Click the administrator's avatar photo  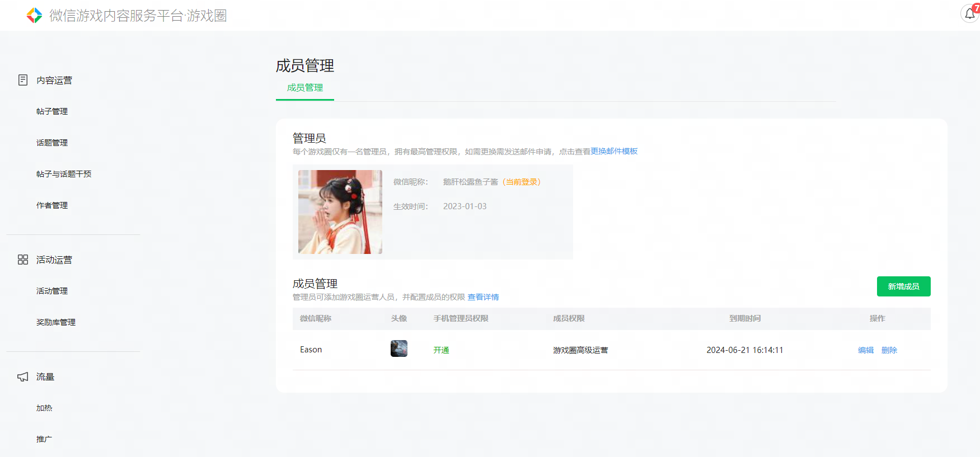click(x=340, y=212)
